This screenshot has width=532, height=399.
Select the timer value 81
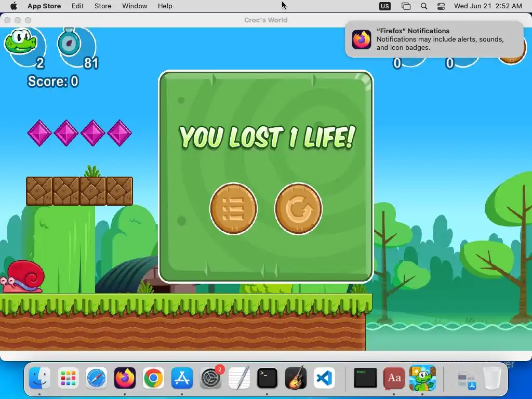pos(91,63)
